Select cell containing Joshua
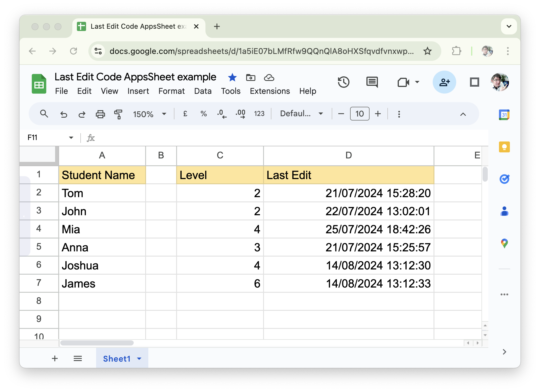The height and width of the screenshot is (392, 540). tap(102, 265)
